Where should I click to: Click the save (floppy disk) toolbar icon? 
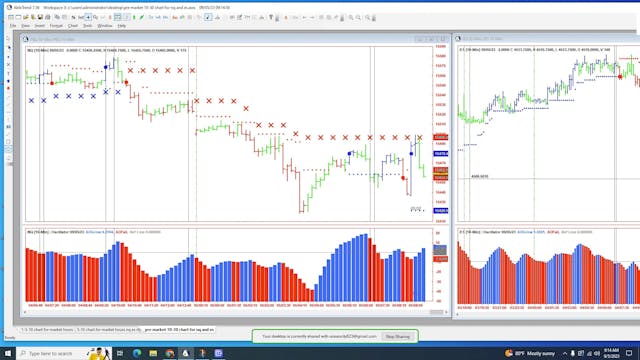(40, 18)
